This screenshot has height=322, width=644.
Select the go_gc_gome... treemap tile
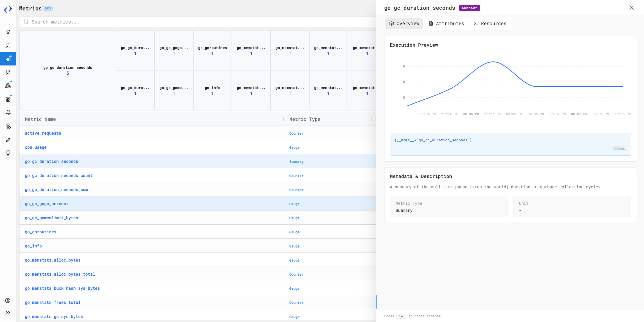(174, 90)
